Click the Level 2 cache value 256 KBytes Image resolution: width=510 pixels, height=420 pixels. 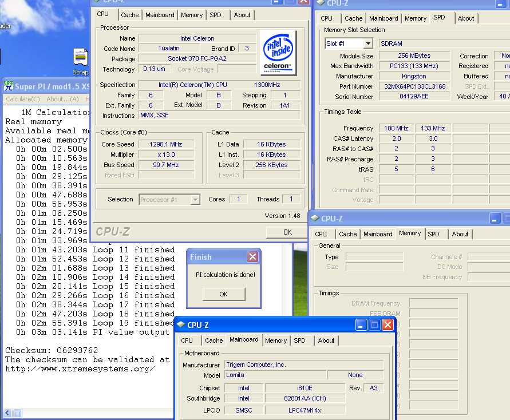click(x=271, y=165)
